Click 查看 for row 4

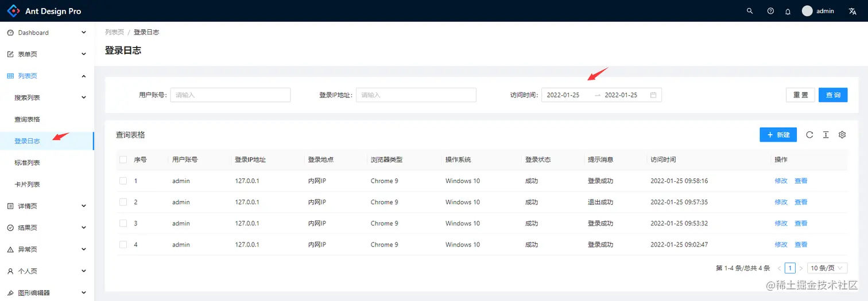point(801,244)
